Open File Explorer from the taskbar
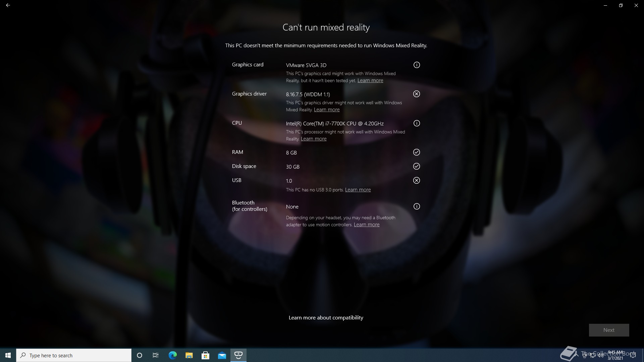This screenshot has height=362, width=644. [189, 355]
